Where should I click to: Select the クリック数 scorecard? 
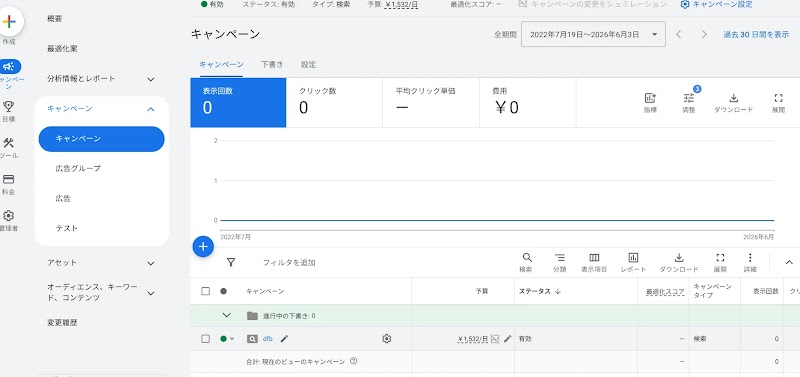[x=334, y=103]
